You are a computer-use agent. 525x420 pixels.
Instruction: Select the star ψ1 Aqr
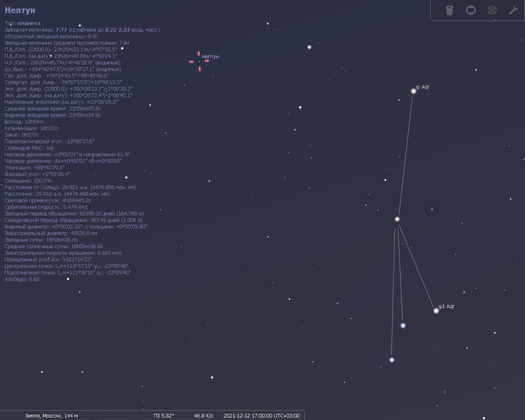point(436,310)
